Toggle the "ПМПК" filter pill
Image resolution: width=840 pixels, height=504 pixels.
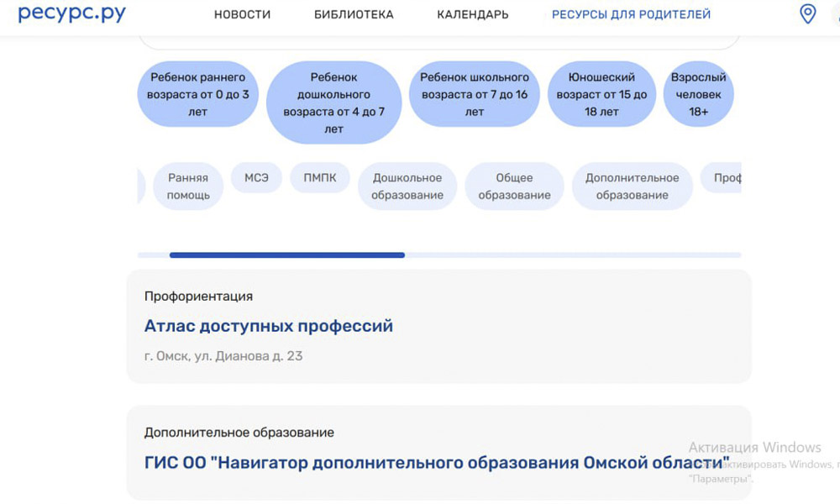(x=320, y=178)
